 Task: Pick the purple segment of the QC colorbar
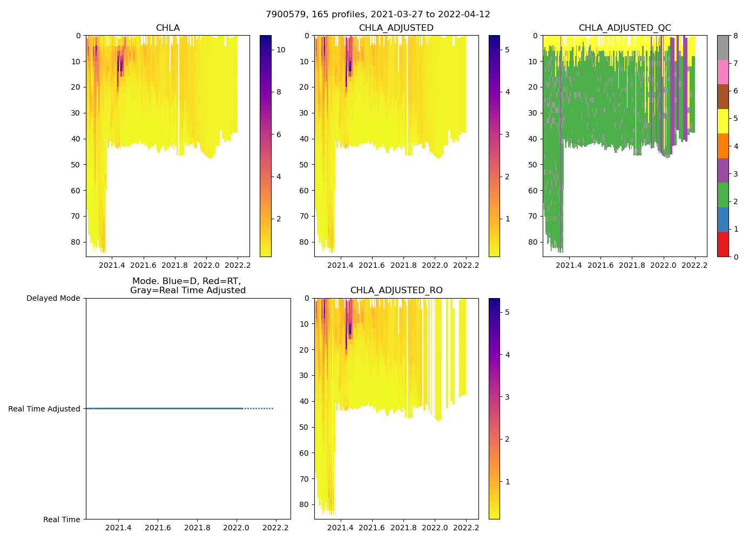click(723, 171)
